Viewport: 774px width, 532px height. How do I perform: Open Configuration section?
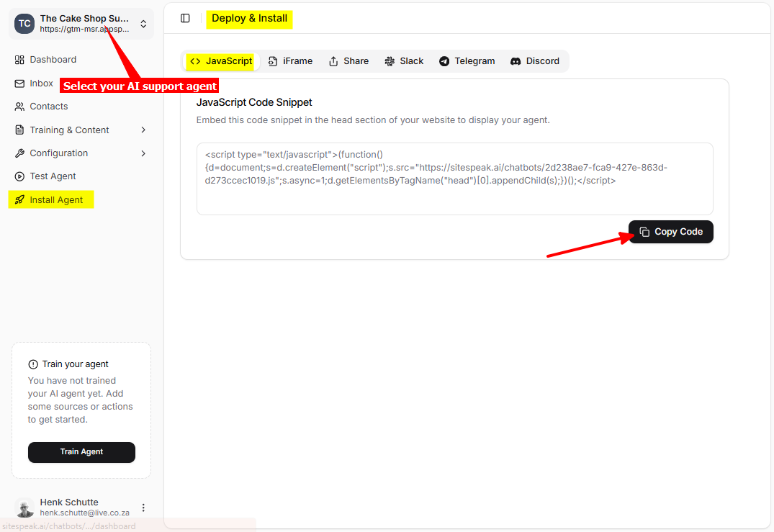81,153
